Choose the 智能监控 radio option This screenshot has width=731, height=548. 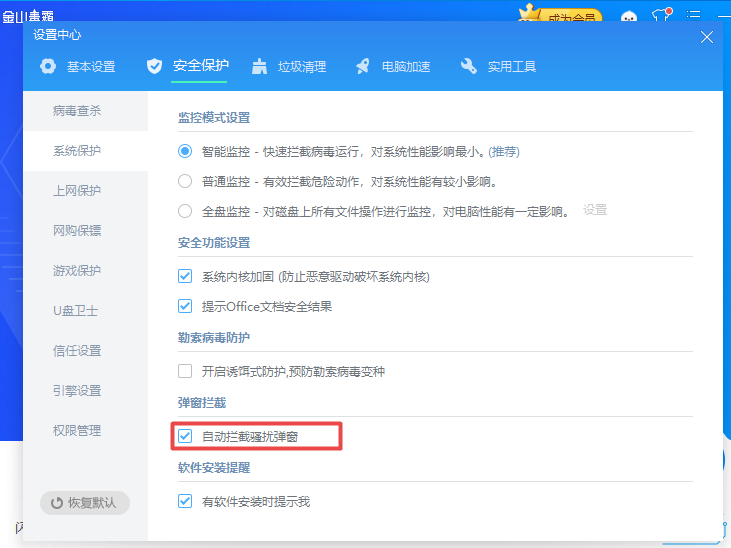click(185, 152)
